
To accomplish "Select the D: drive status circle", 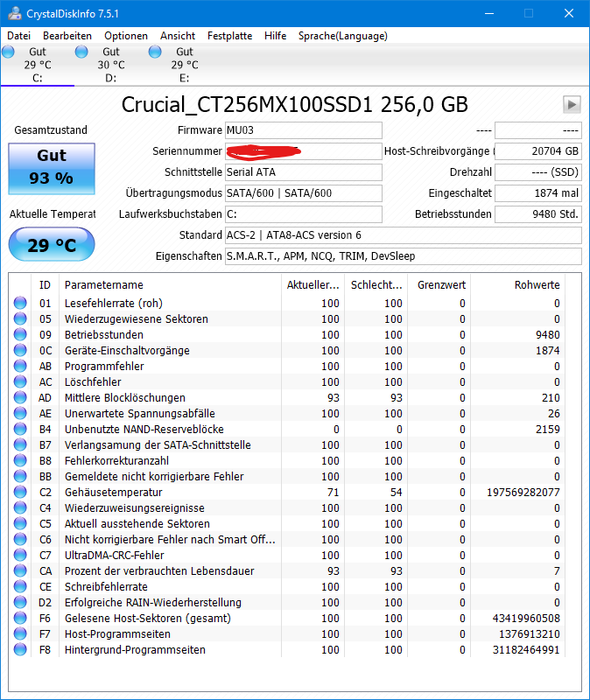I will [81, 52].
